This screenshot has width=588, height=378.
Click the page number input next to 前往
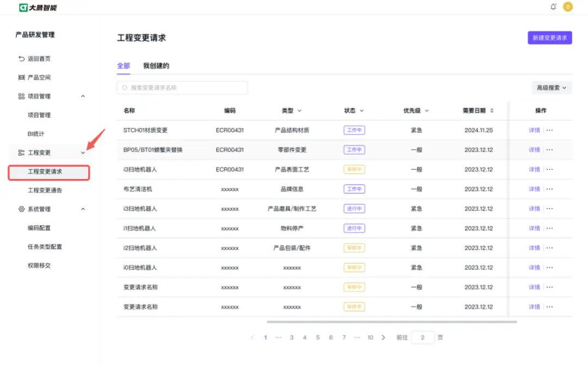click(423, 337)
